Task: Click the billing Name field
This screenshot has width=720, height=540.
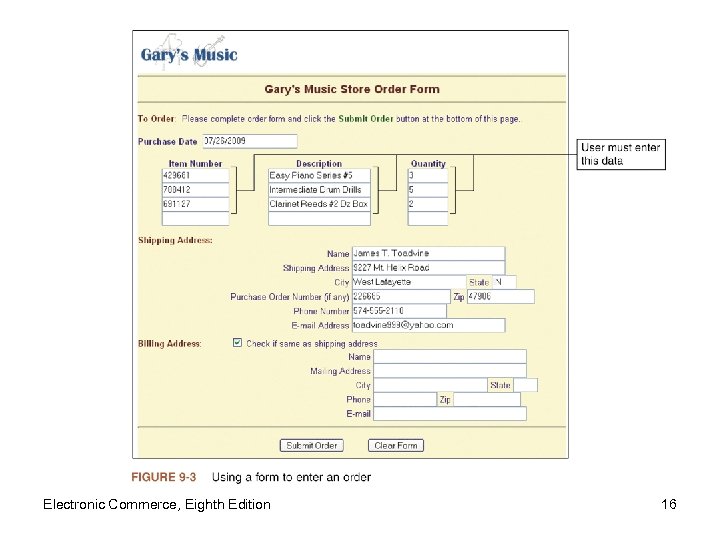Action: (450, 357)
